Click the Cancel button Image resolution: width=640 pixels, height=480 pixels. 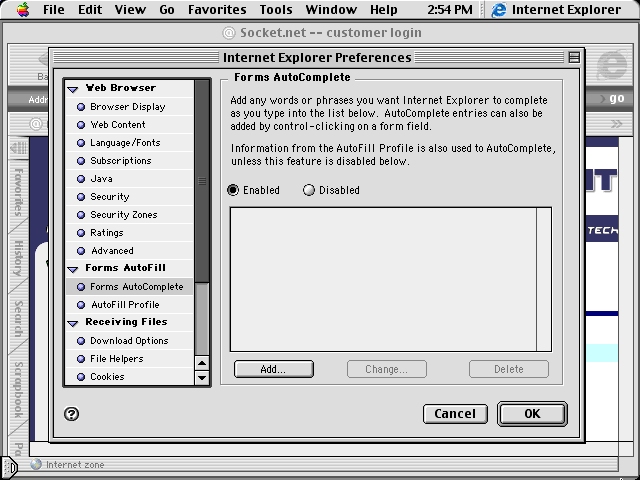[455, 414]
